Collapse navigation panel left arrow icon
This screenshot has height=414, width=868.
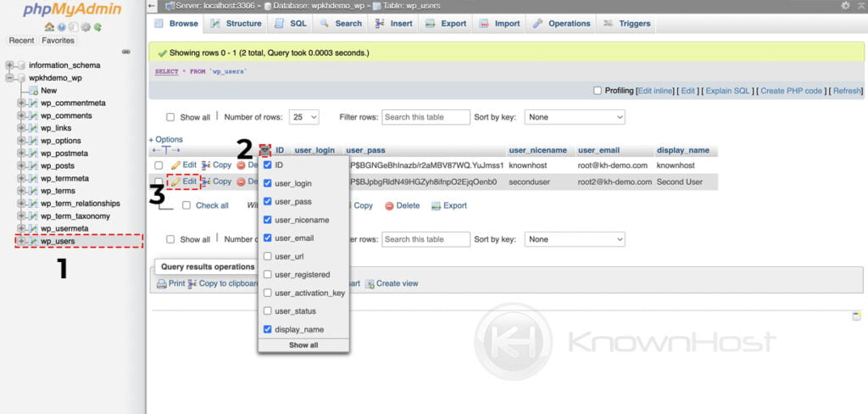pyautogui.click(x=153, y=6)
